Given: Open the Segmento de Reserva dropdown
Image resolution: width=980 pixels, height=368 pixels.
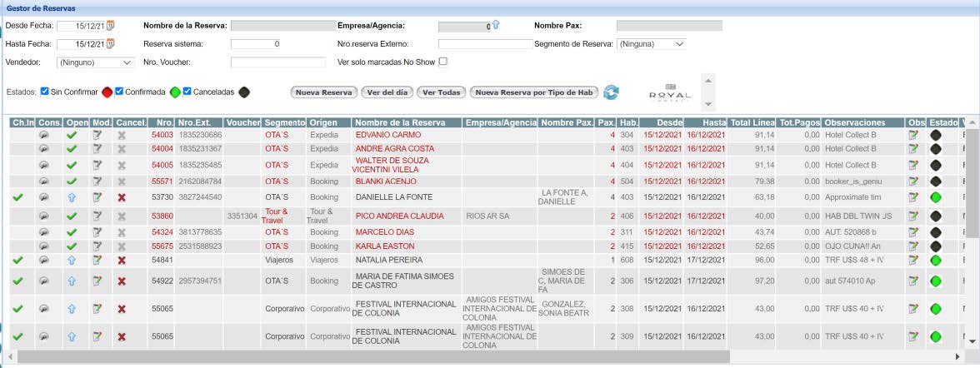Looking at the screenshot, I should point(652,44).
